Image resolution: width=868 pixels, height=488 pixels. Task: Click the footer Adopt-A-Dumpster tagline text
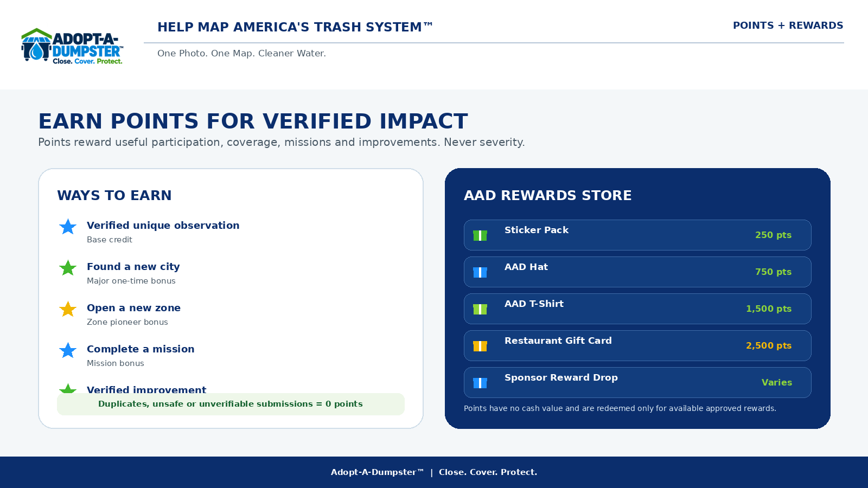pos(434,472)
